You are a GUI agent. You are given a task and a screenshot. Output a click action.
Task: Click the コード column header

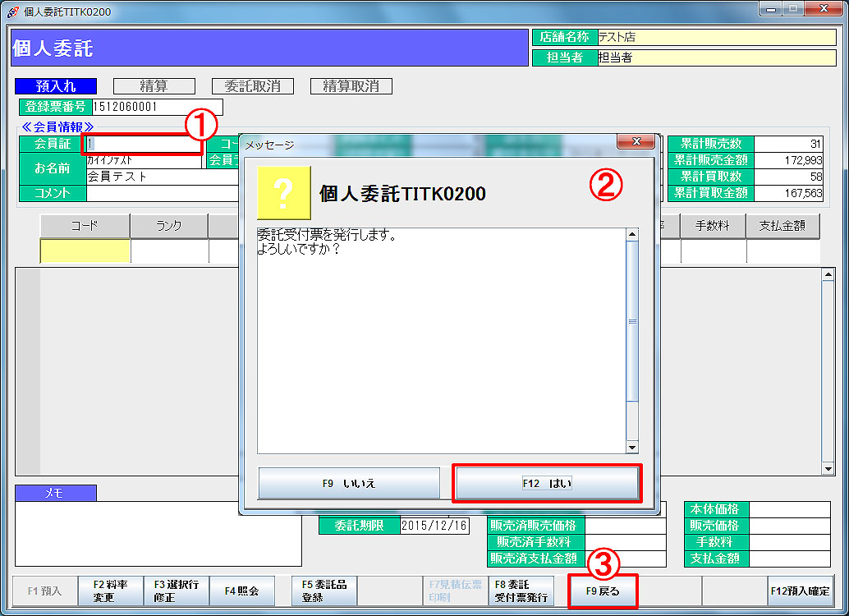pyautogui.click(x=85, y=226)
